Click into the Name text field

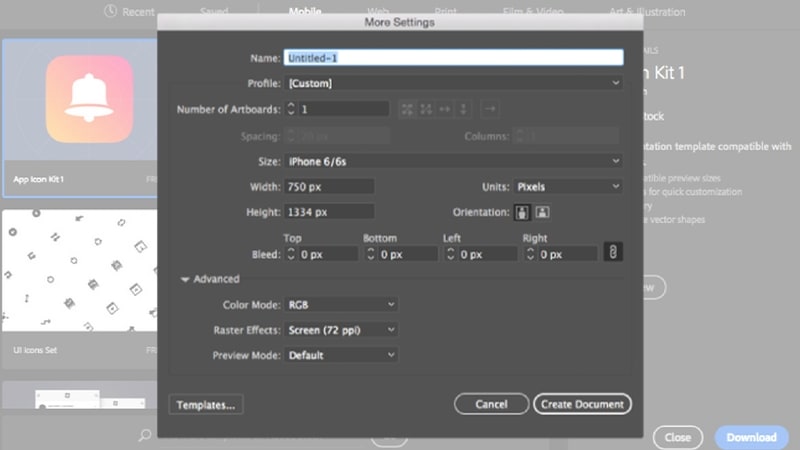point(454,58)
